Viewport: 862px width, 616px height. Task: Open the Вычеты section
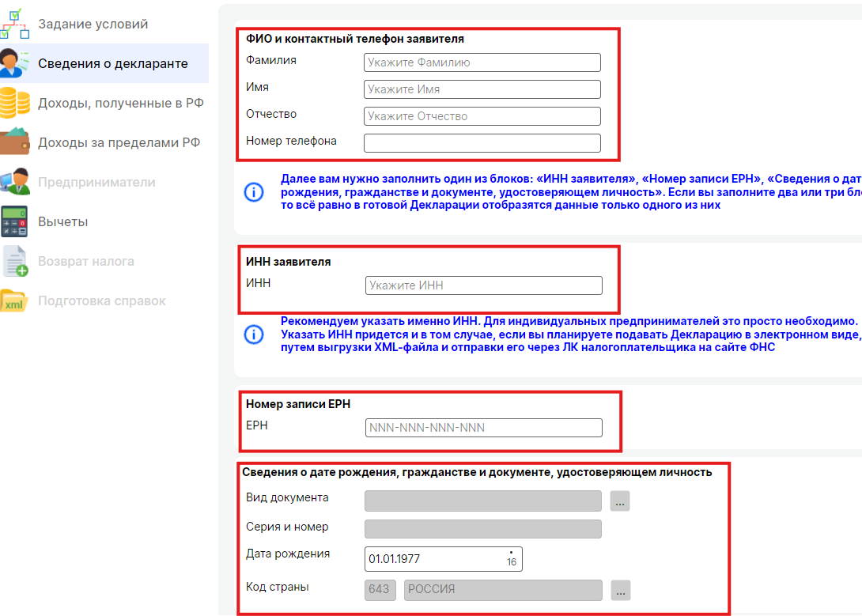pos(62,221)
